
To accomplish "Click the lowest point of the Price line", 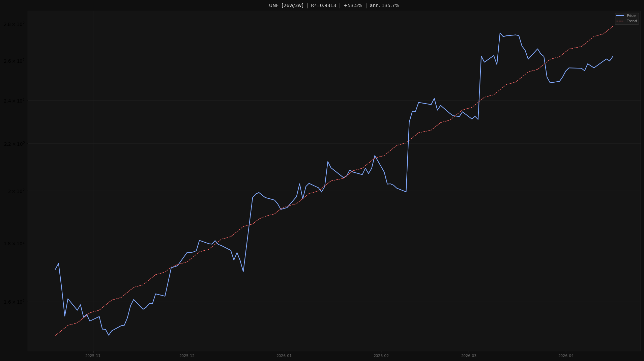I will pyautogui.click(x=109, y=334).
